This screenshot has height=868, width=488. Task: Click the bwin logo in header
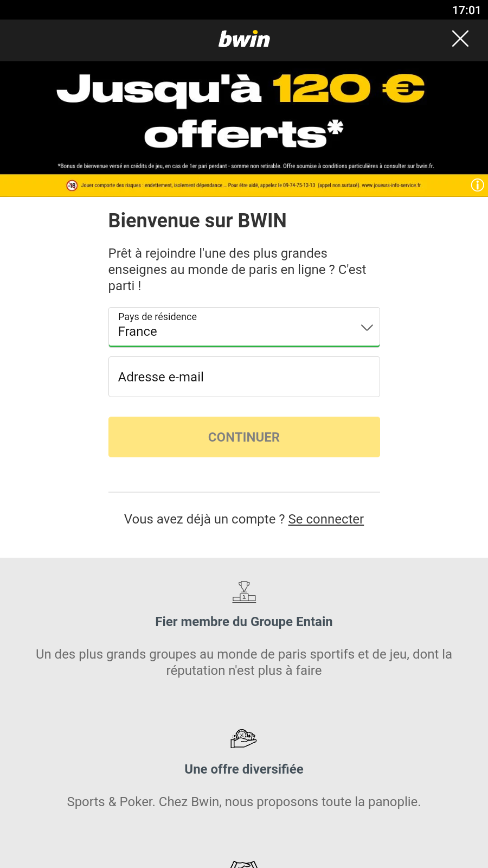coord(244,40)
